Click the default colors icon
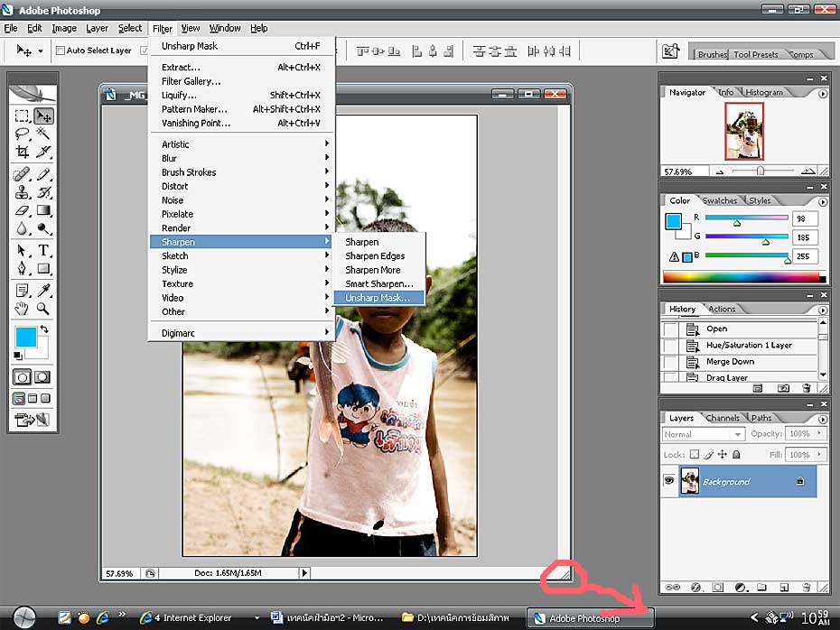 point(18,356)
